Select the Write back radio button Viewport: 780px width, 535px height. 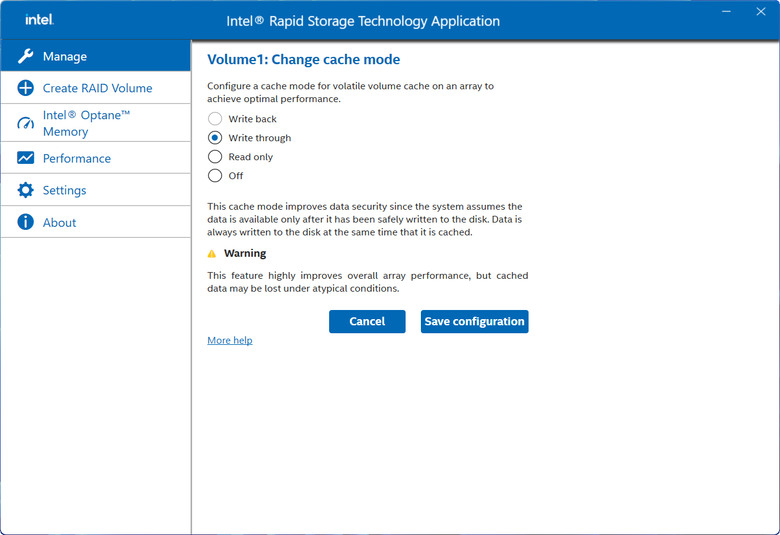(215, 118)
